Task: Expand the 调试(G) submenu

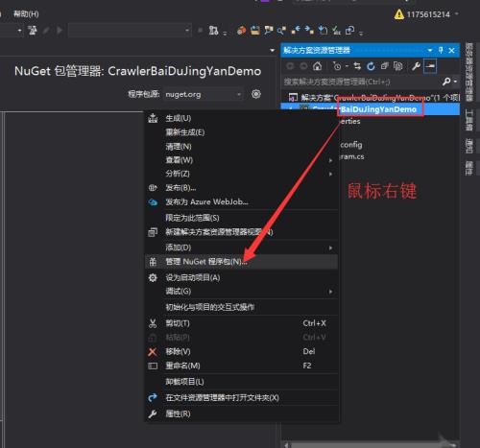Action: pos(330,292)
